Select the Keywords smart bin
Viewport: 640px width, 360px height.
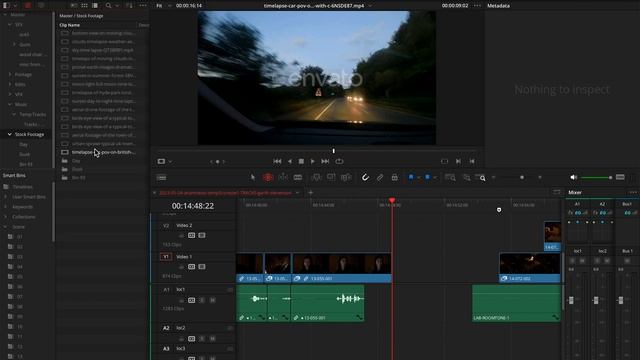(22, 207)
